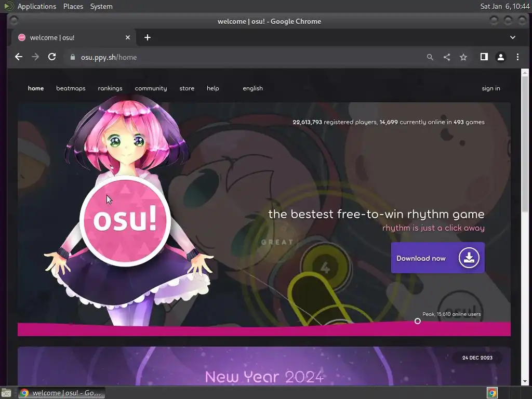The height and width of the screenshot is (399, 532).
Task: Click the page vertical scrollbar thumb
Action: coord(525,144)
